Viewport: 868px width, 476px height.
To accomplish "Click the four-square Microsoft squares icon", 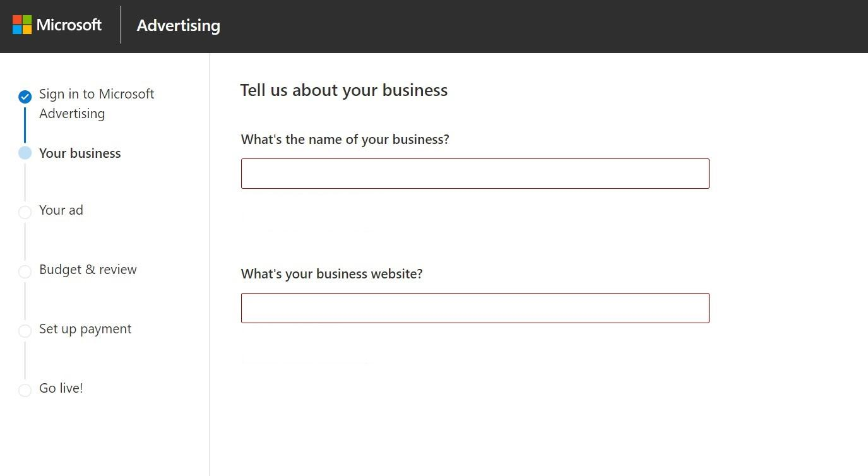I will click(x=21, y=25).
